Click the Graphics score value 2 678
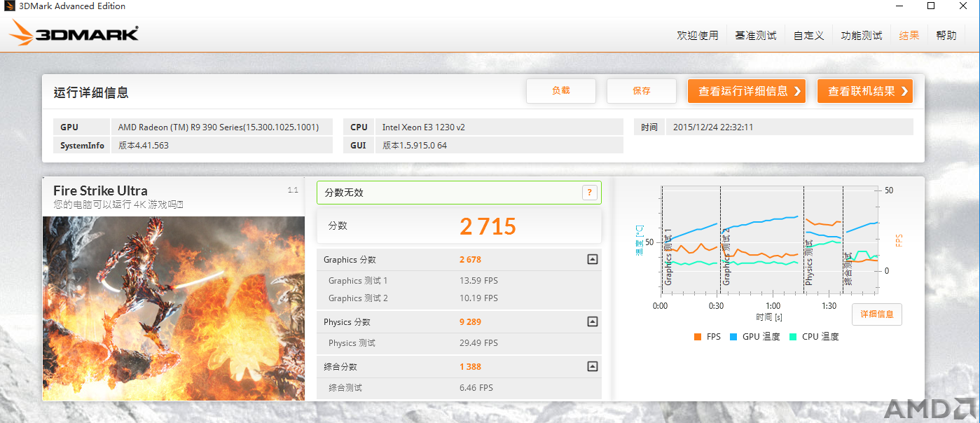Image resolution: width=980 pixels, height=423 pixels. pyautogui.click(x=470, y=260)
